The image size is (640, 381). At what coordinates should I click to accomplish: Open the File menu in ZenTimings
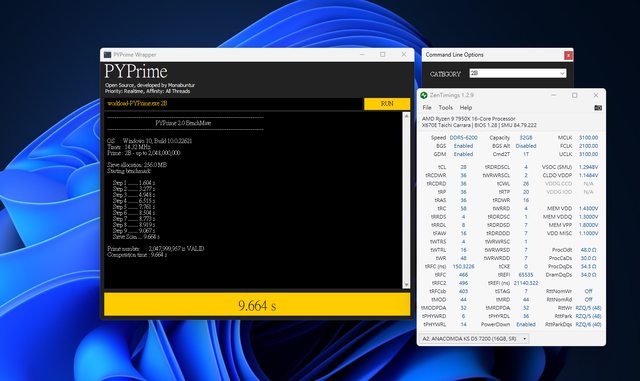(427, 108)
